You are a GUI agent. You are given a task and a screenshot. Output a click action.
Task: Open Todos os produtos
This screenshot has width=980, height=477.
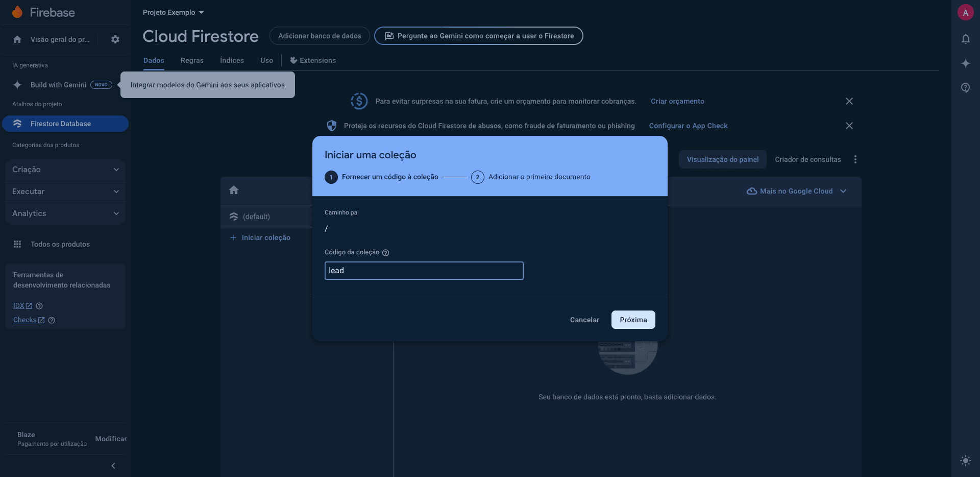[60, 244]
